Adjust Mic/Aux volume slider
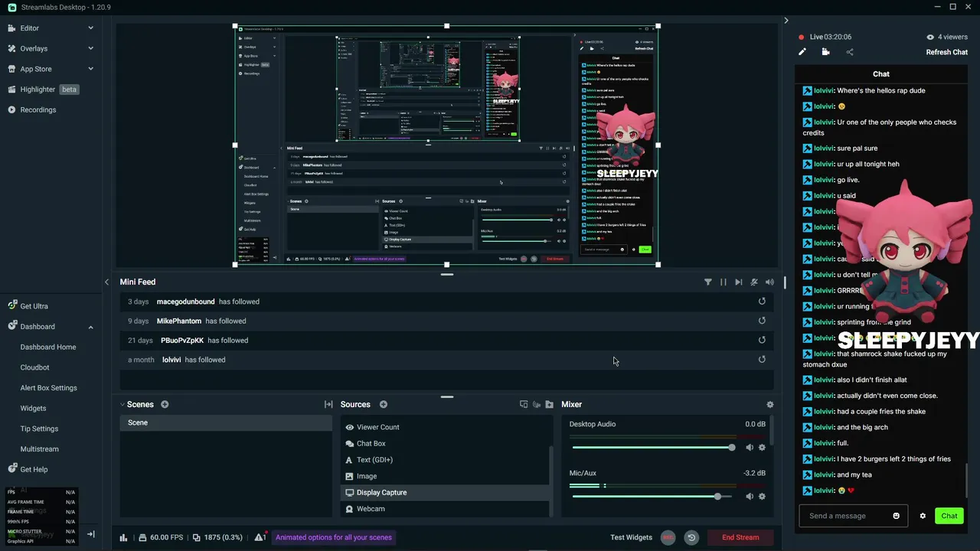This screenshot has height=551, width=980. coord(654,497)
